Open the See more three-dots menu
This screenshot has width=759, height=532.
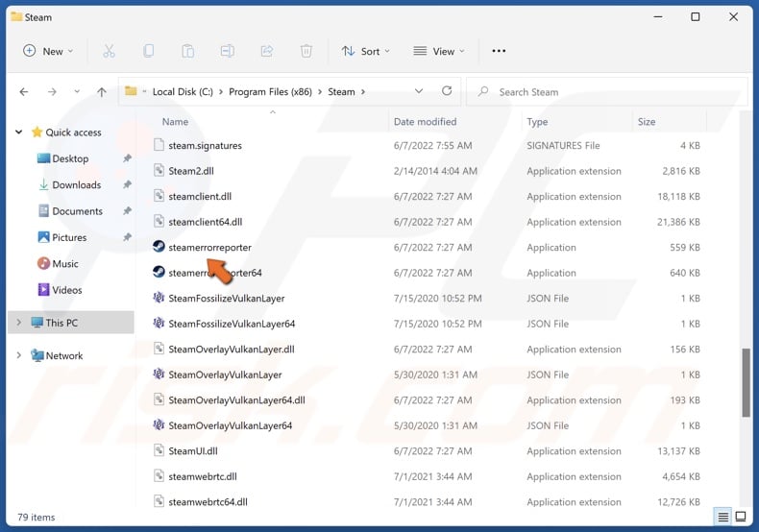tap(498, 51)
